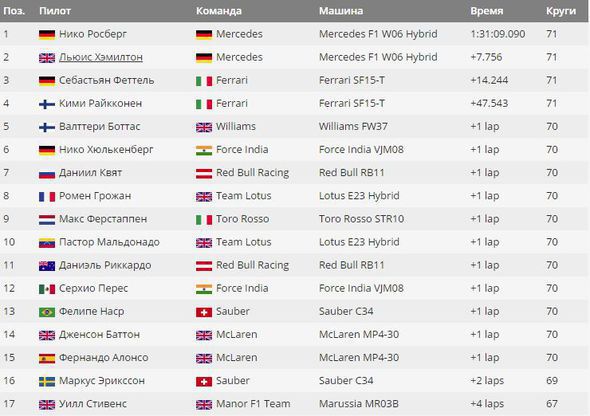
Task: Select the Команда column header
Action: pyautogui.click(x=219, y=11)
